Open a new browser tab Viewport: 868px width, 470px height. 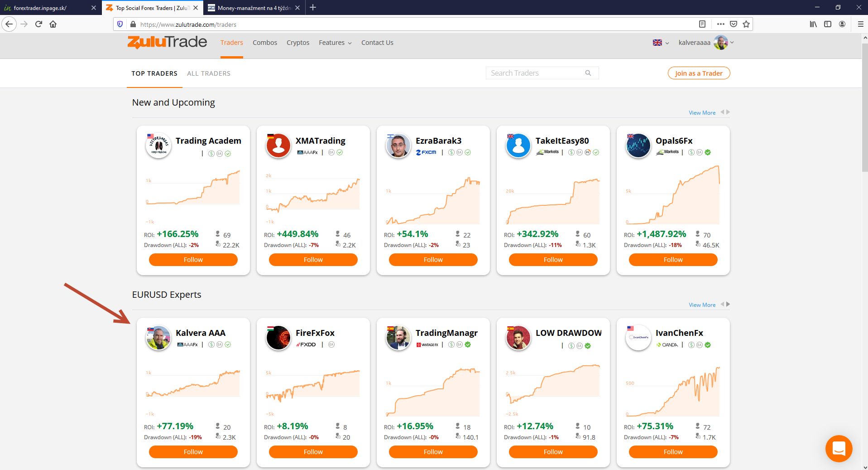coord(313,7)
